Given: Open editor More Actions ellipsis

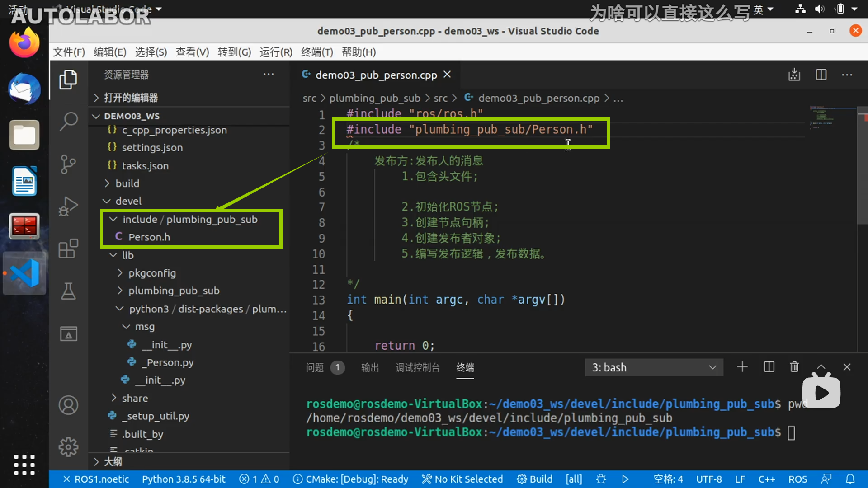Looking at the screenshot, I should click(x=847, y=75).
